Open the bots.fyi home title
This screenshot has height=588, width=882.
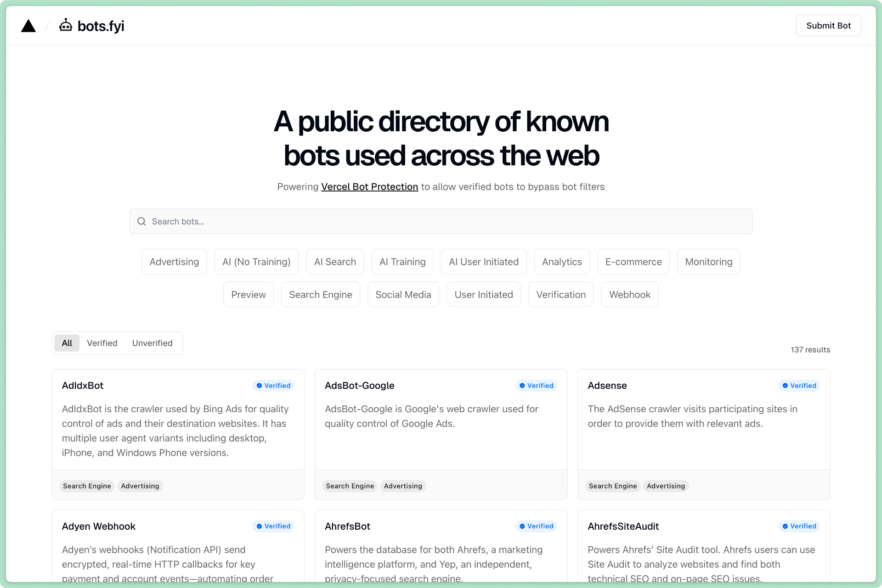point(101,26)
